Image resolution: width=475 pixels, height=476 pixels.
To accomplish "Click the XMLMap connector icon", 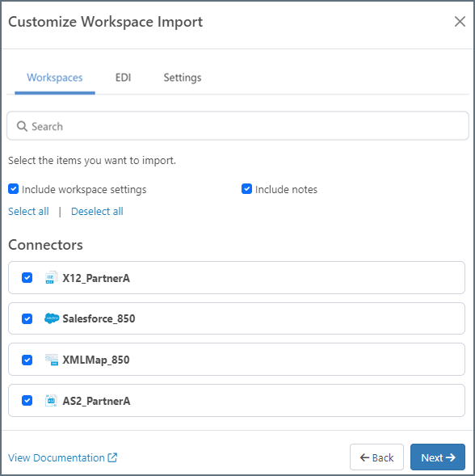I will point(51,360).
